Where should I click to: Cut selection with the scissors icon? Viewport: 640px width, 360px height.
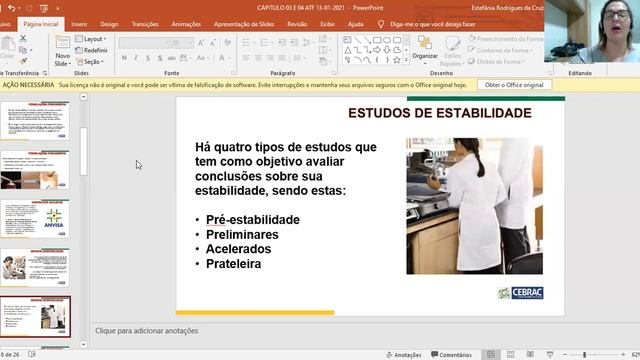pyautogui.click(x=23, y=38)
